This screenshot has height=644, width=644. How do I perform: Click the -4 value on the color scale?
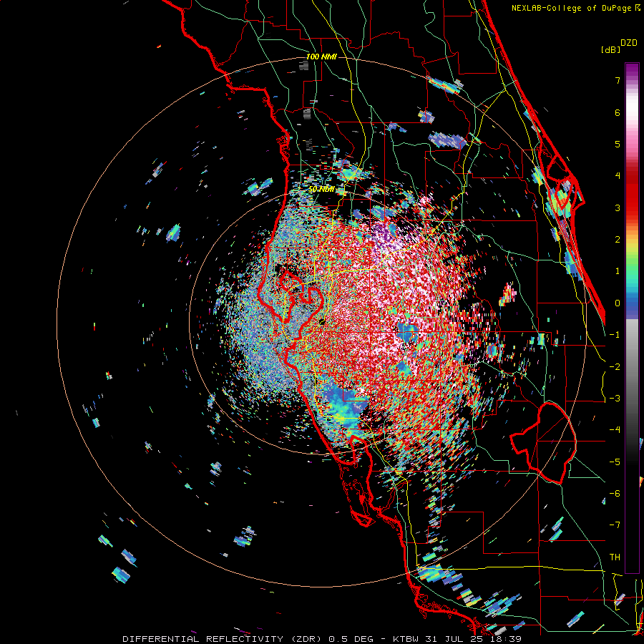(615, 430)
